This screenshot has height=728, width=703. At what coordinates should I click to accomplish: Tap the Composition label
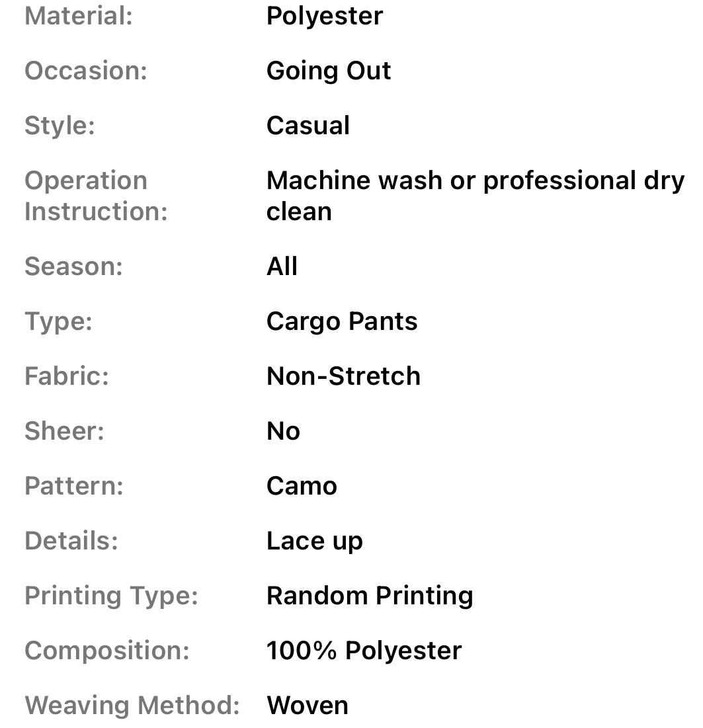(106, 651)
